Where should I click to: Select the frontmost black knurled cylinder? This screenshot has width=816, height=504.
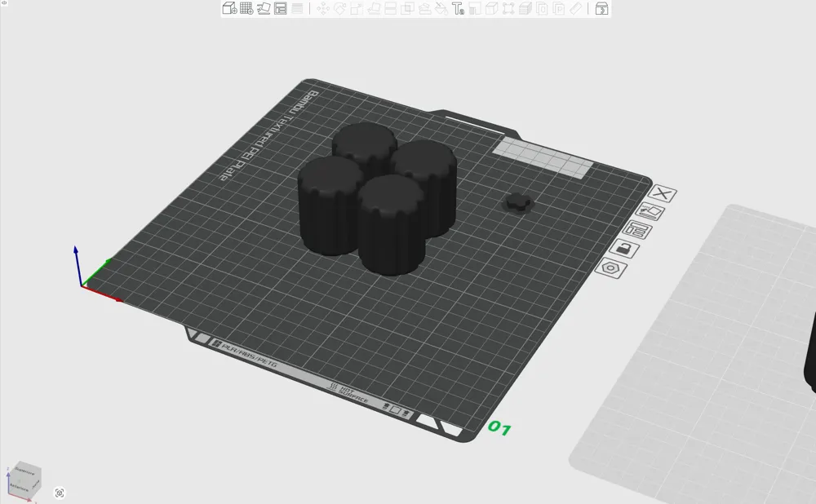point(391,225)
